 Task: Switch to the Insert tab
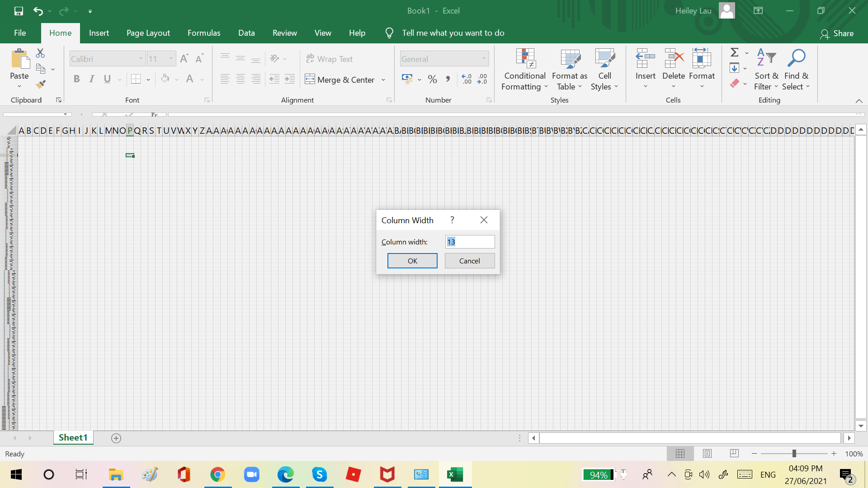click(x=99, y=33)
